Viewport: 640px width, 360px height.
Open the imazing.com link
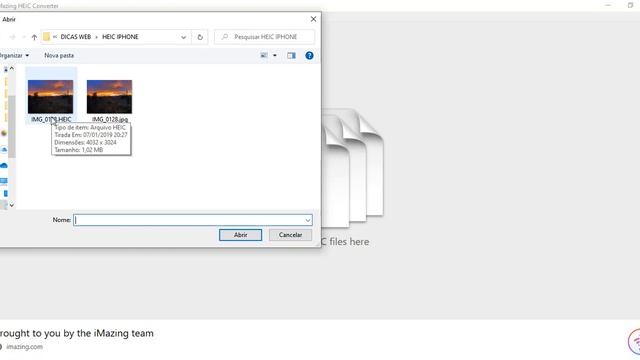click(x=24, y=347)
